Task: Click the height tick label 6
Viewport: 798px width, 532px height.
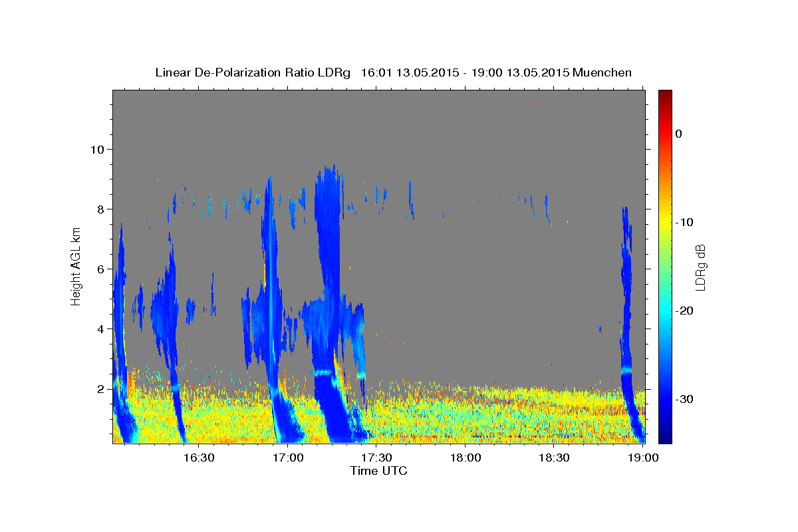Action: 101,269
